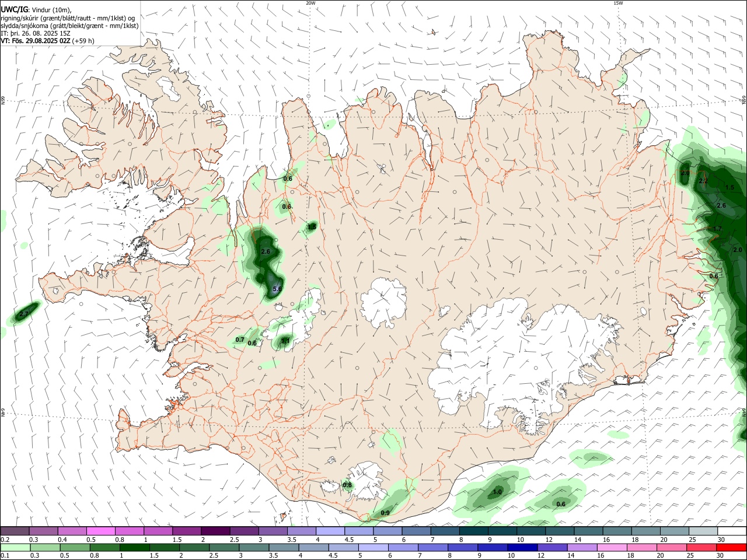The width and height of the screenshot is (747, 560).
Task: Click the red 30 swatch on lower rain scale
Action: tap(731, 547)
